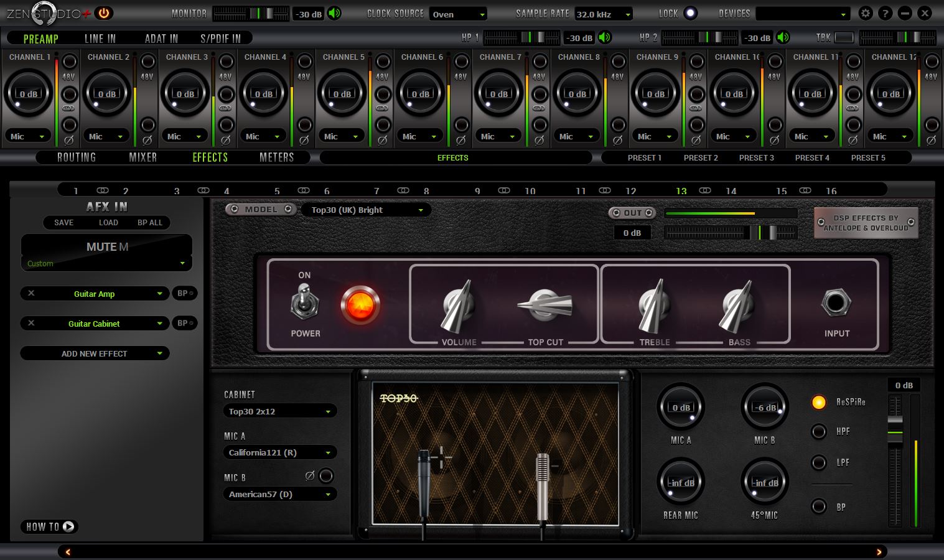Remove the Guitar Cabinet effect with X
The width and height of the screenshot is (944, 560).
tap(31, 323)
